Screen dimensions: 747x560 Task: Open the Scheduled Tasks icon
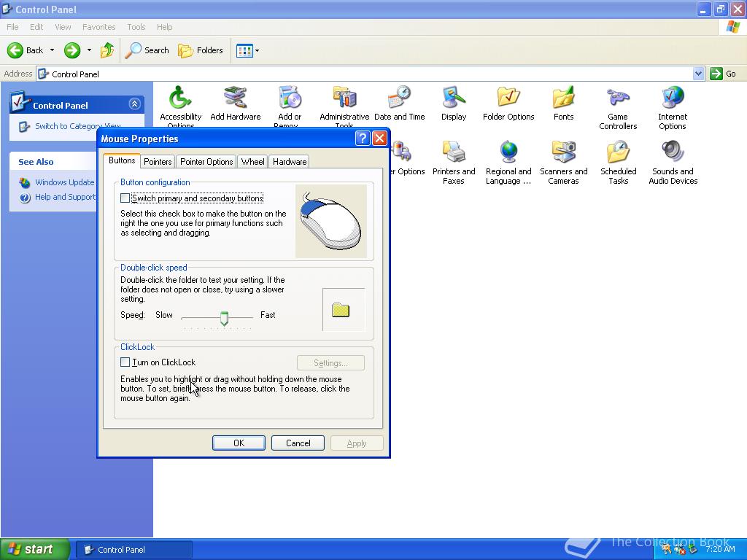[x=618, y=152]
